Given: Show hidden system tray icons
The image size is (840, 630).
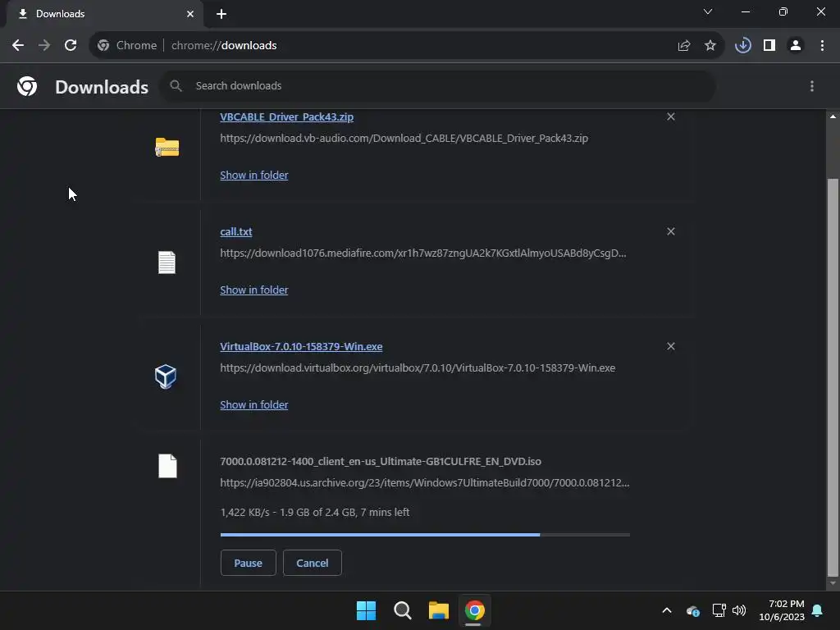Looking at the screenshot, I should tap(666, 610).
